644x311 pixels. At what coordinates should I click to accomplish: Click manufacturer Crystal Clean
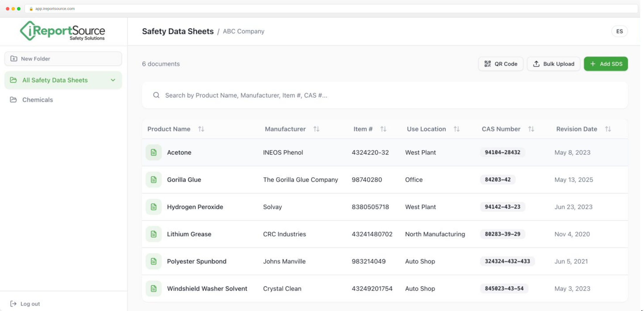(282, 288)
